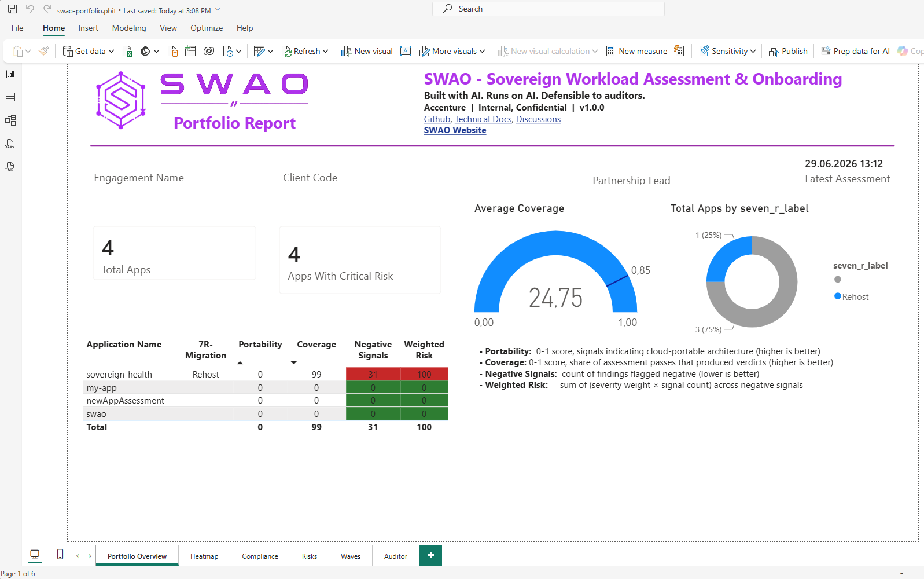Add a new page with plus button

tap(430, 555)
